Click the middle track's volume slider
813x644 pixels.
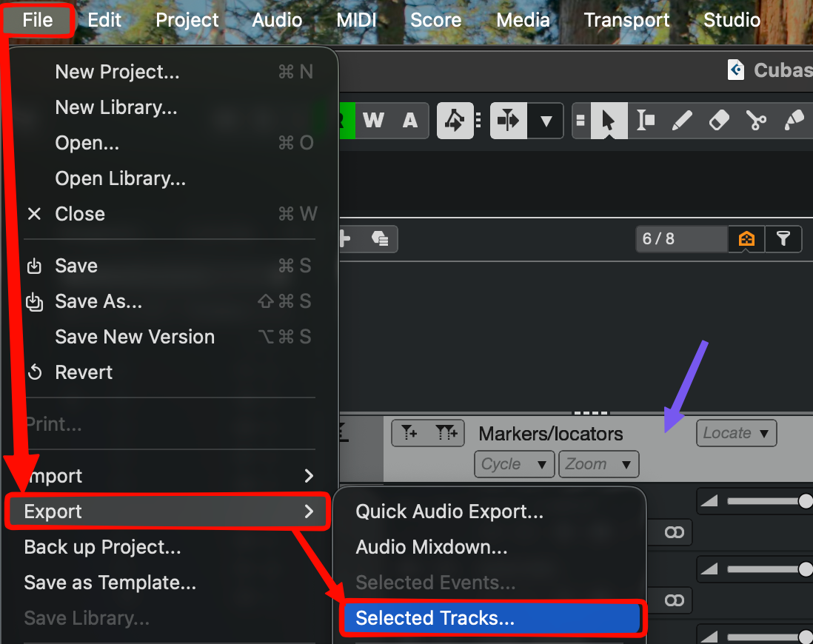769,569
